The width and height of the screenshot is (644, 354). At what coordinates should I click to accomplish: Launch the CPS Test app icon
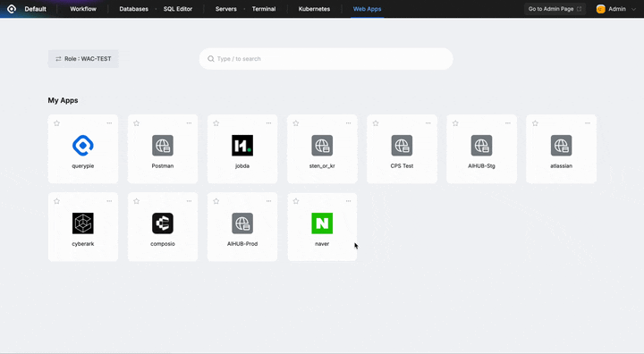coord(402,146)
